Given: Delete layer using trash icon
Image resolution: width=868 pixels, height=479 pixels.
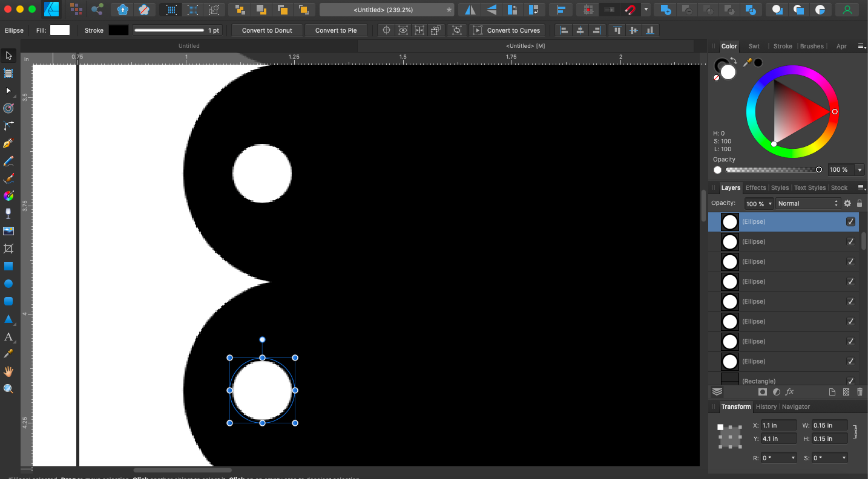Looking at the screenshot, I should click(860, 392).
